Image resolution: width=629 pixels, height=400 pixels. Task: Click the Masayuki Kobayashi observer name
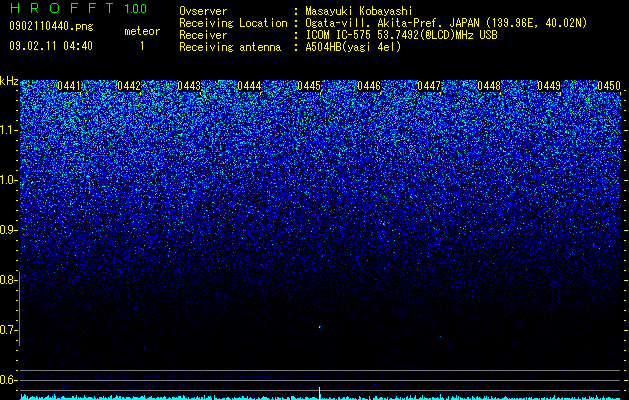pos(359,11)
